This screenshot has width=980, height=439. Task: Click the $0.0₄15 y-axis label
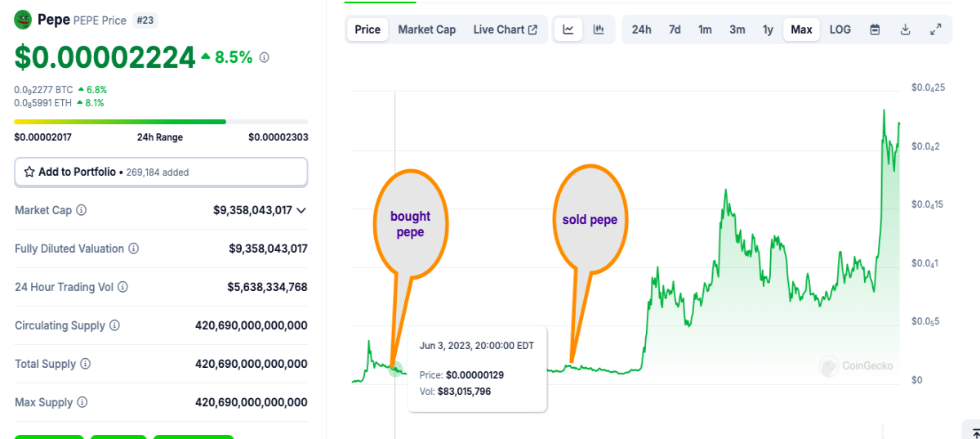(928, 204)
